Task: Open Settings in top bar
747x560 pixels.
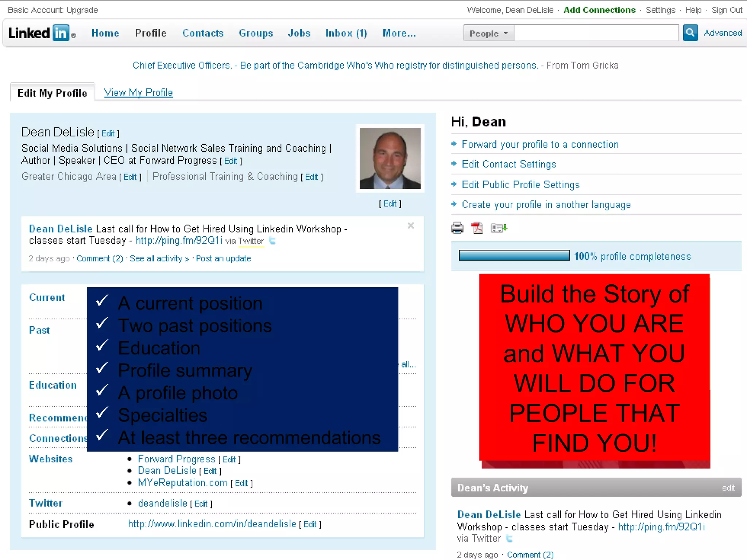Action: pos(660,10)
